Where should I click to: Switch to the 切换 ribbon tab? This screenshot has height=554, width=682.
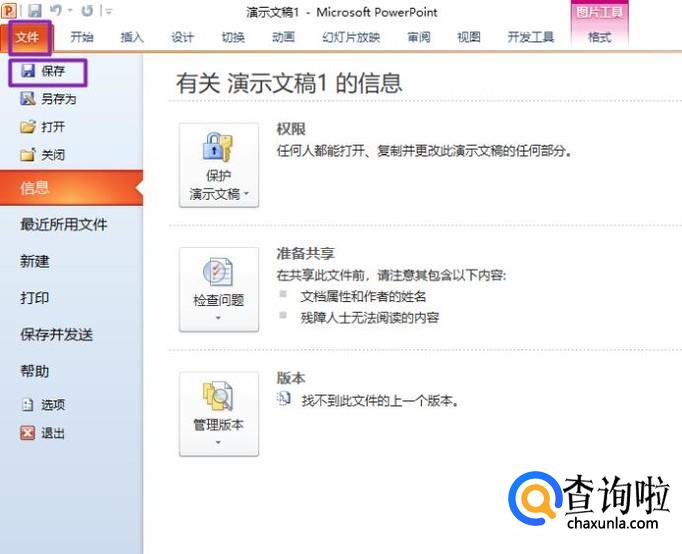pyautogui.click(x=233, y=37)
